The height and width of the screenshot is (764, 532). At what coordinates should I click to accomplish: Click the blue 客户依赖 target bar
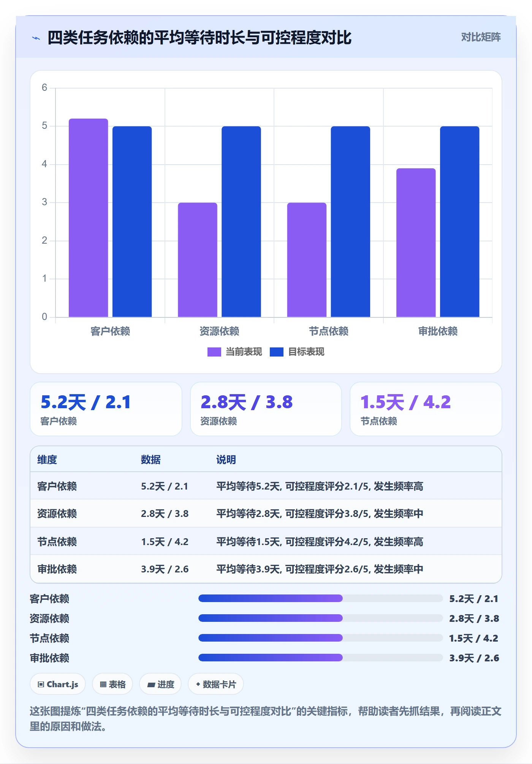coord(132,222)
